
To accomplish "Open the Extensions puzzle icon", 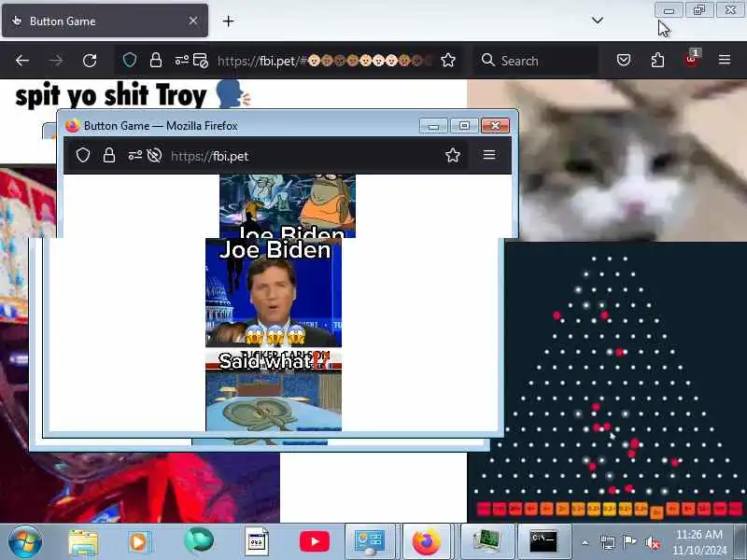I will click(x=657, y=60).
